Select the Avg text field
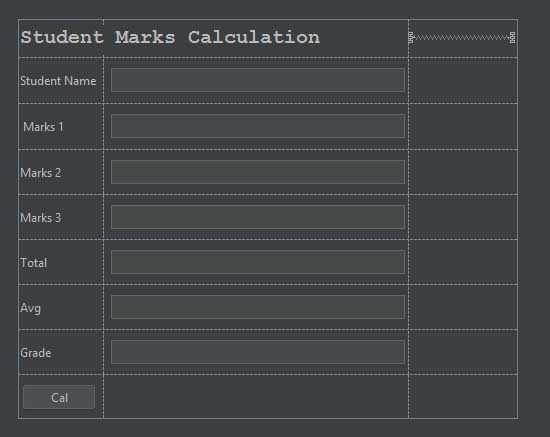Image resolution: width=550 pixels, height=437 pixels. click(x=258, y=307)
